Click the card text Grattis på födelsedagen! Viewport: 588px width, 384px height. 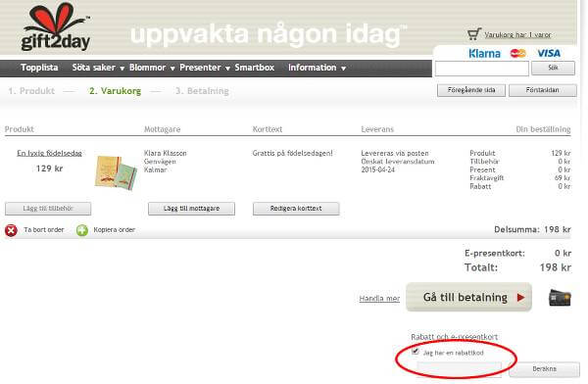coord(292,153)
